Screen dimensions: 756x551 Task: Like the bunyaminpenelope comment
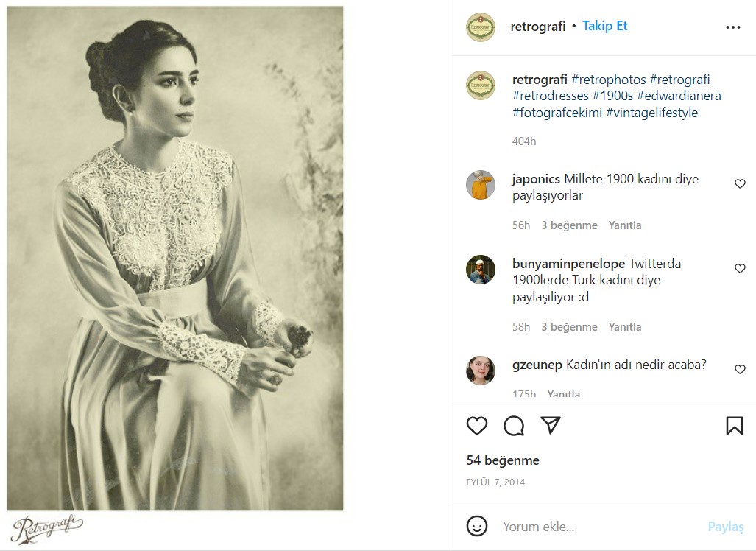(740, 269)
